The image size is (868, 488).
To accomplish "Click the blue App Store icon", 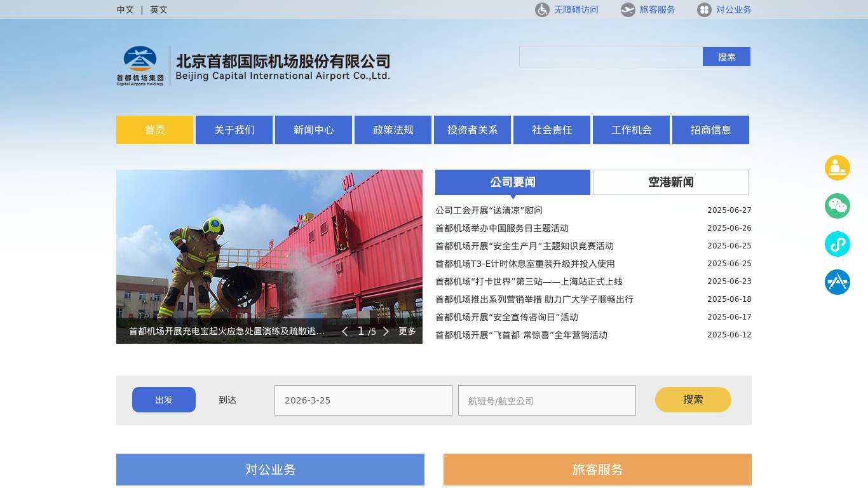I will [x=837, y=282].
